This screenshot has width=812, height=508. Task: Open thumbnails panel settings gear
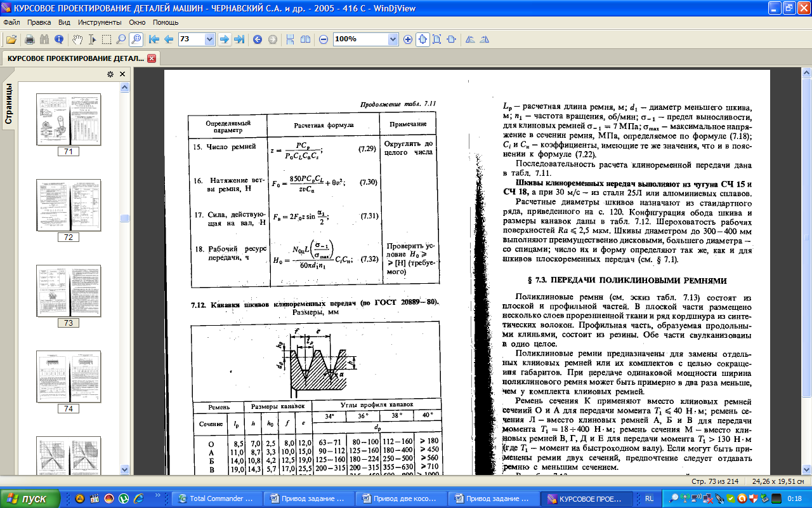(110, 74)
